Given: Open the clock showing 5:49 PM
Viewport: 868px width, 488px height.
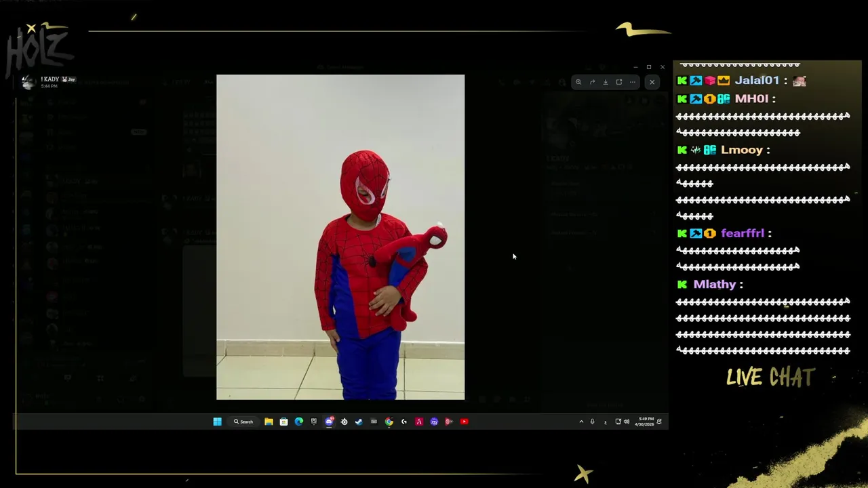Looking at the screenshot, I should click(645, 422).
